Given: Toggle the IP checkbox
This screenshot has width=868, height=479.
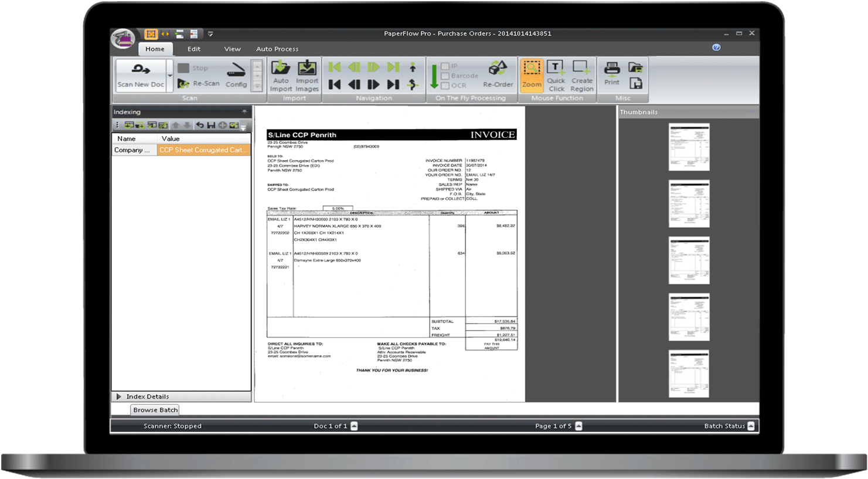Looking at the screenshot, I should (445, 66).
